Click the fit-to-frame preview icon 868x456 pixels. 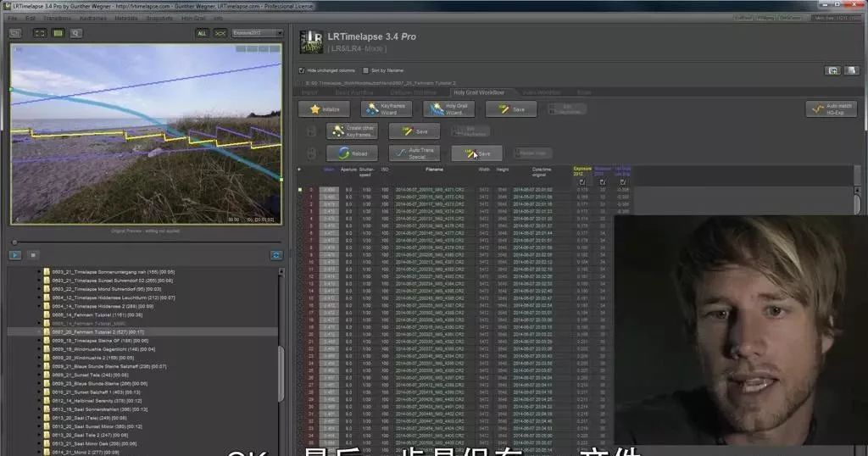pyautogui.click(x=40, y=33)
